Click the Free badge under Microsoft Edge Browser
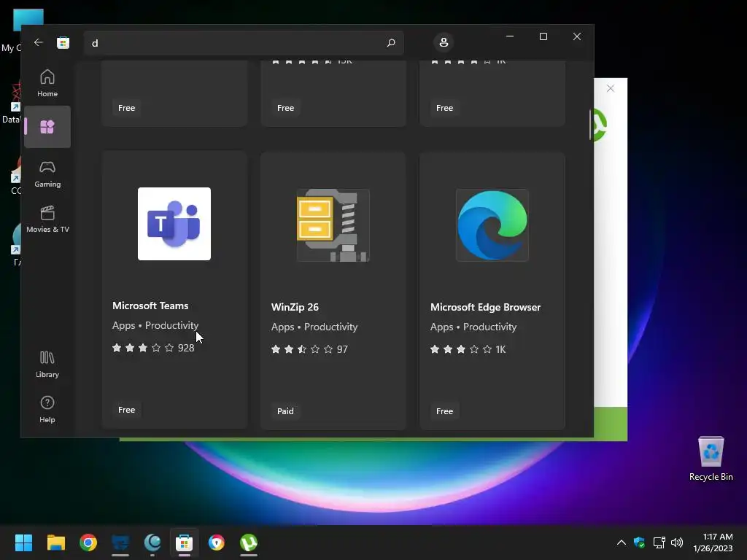This screenshot has height=560, width=747. [444, 411]
